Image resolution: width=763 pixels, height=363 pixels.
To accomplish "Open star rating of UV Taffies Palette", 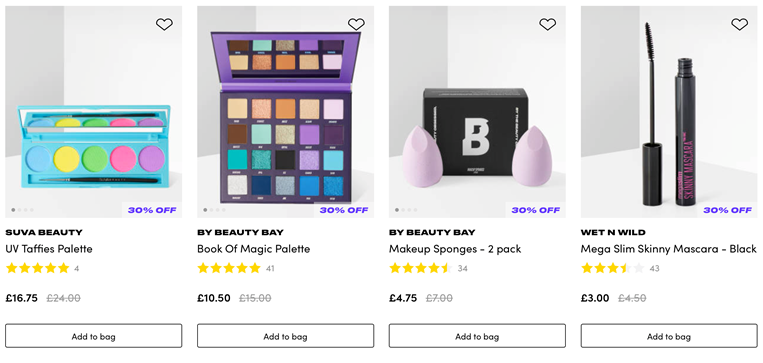I will 37,268.
